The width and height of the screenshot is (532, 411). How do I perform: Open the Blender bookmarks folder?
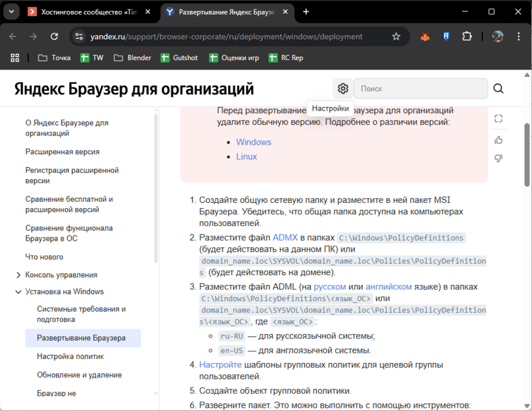(x=132, y=58)
